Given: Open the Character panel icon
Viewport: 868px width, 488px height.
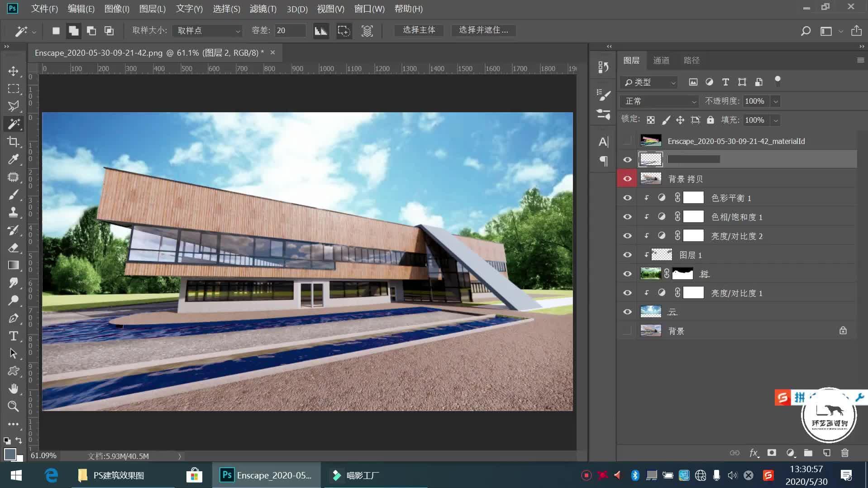Looking at the screenshot, I should point(603,142).
